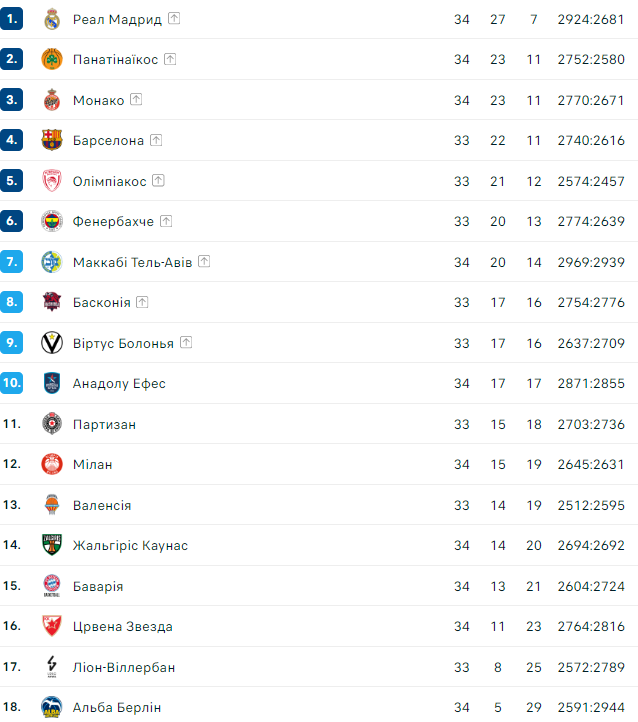The image size is (638, 722).
Task: Click the position 10 rank badge
Action: click(12, 383)
